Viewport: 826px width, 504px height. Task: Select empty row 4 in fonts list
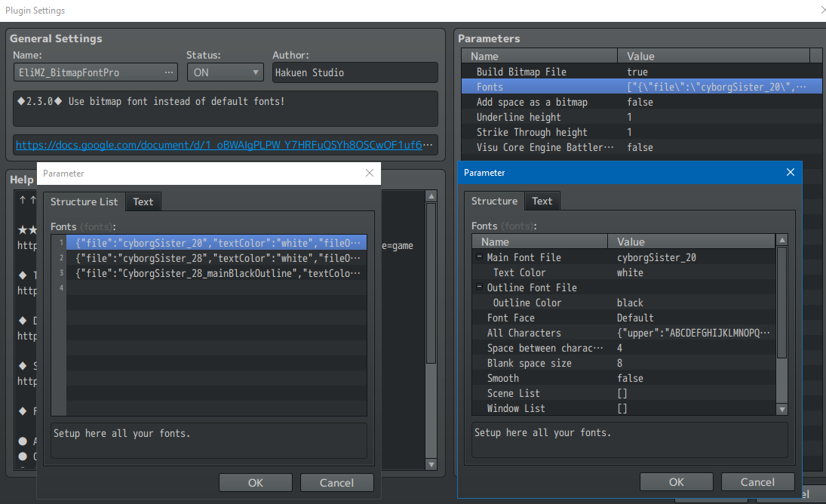[x=216, y=288]
